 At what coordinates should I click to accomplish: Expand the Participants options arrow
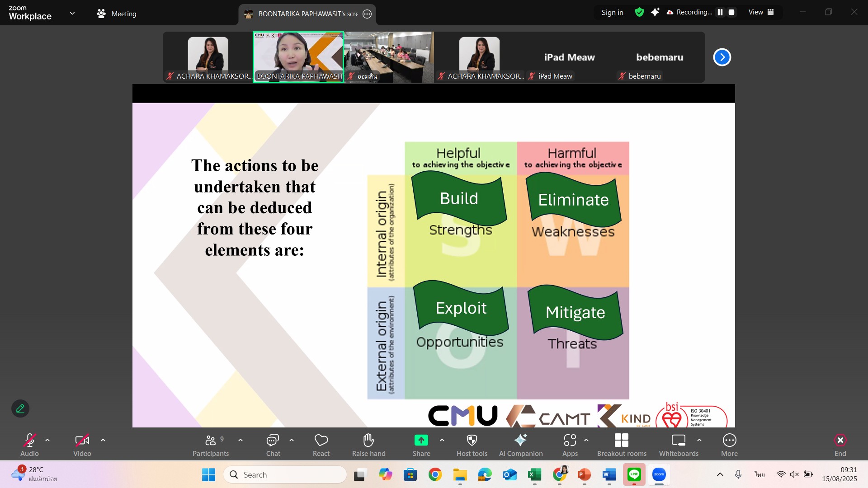tap(241, 440)
